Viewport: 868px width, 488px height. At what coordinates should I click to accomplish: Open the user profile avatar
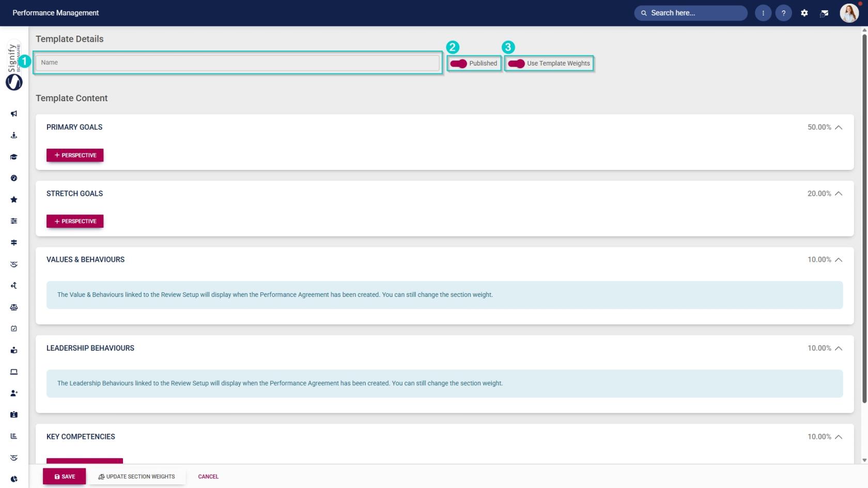pyautogui.click(x=849, y=13)
